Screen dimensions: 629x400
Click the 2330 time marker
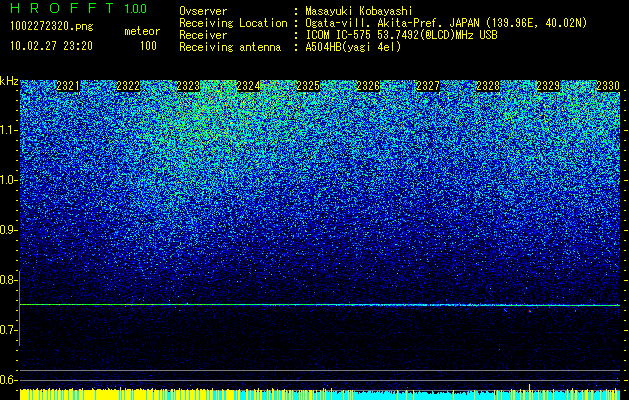tap(608, 86)
